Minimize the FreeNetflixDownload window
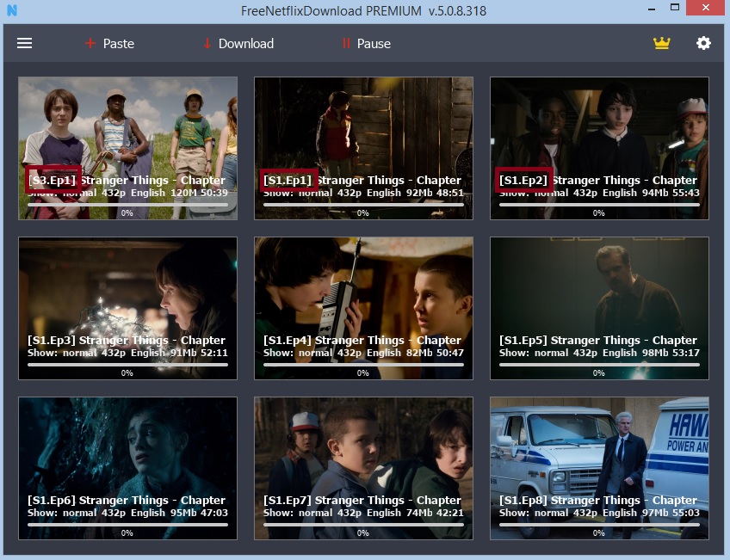This screenshot has width=730, height=560. [652, 9]
